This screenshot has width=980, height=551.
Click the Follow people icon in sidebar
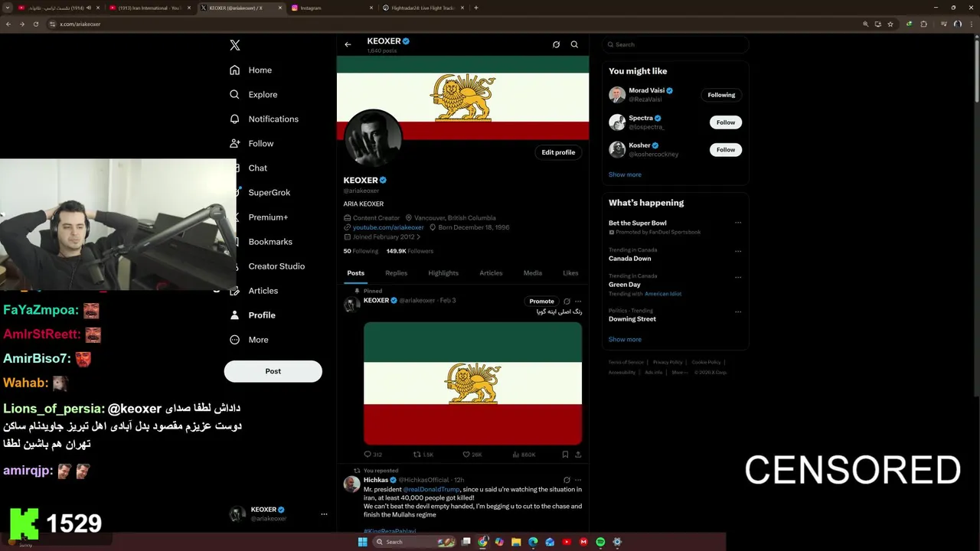(234, 143)
